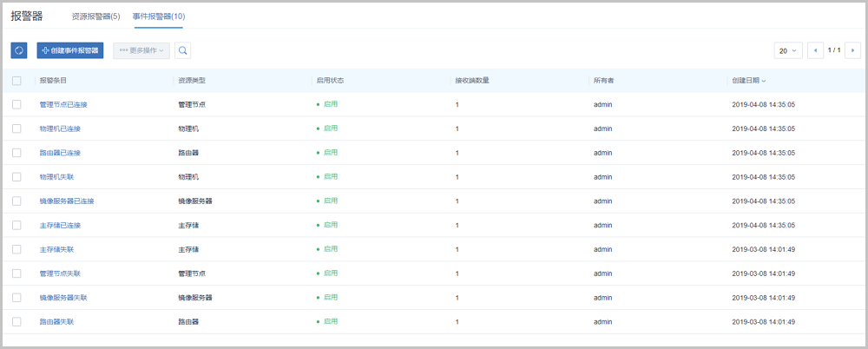Sort by 创建日期 column header
This screenshot has height=349, width=868.
click(749, 81)
